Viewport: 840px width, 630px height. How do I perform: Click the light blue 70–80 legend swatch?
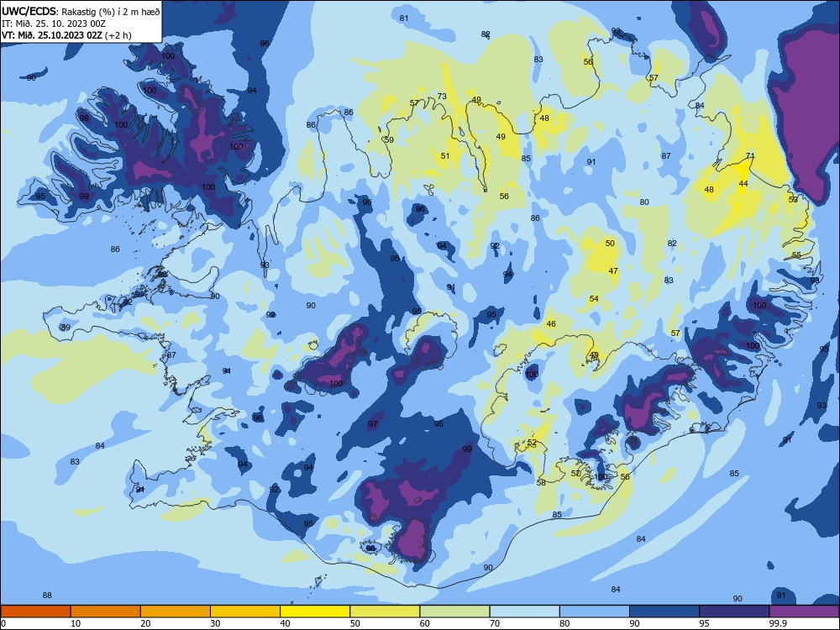point(524,612)
